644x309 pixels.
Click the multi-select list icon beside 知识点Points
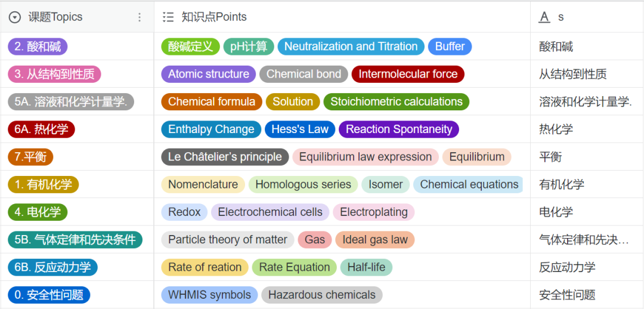pos(168,17)
